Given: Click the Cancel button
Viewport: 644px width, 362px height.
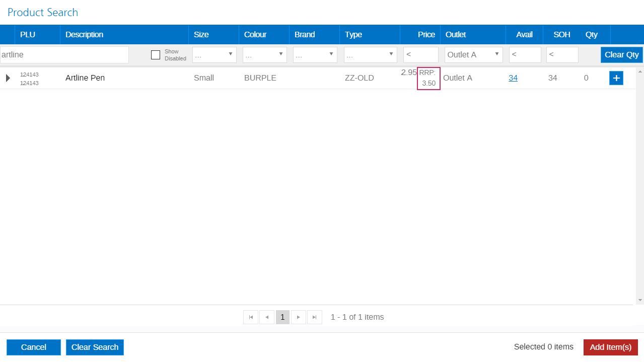Looking at the screenshot, I should coord(34,347).
